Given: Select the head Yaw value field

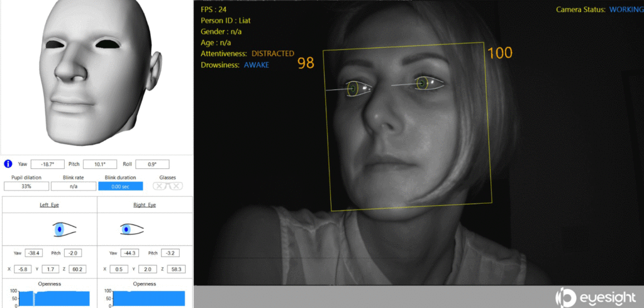Looking at the screenshot, I should point(47,164).
